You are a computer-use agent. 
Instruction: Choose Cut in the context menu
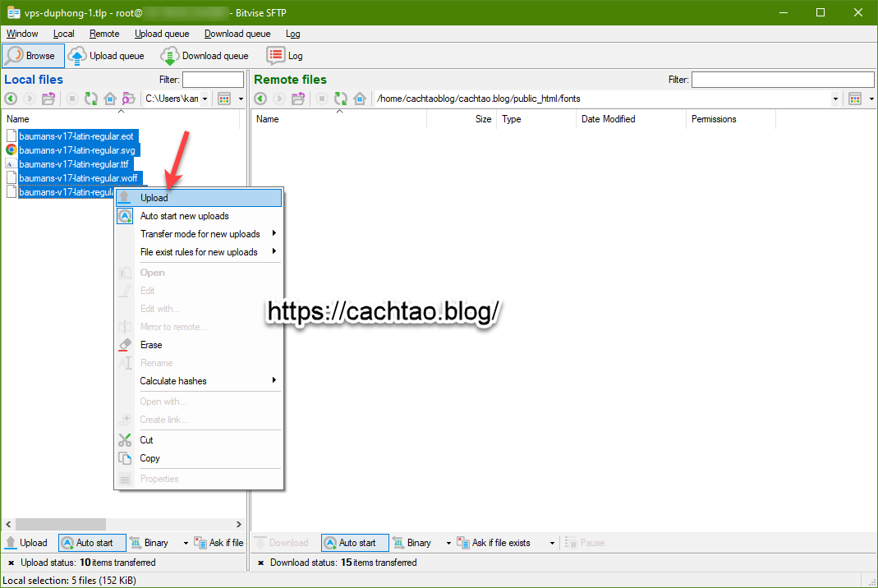(199, 440)
